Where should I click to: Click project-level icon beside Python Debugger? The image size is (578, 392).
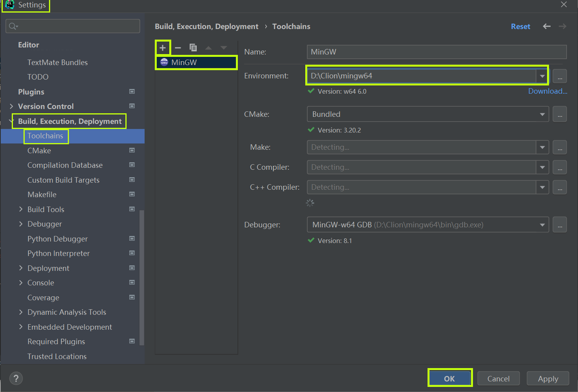pyautogui.click(x=132, y=238)
